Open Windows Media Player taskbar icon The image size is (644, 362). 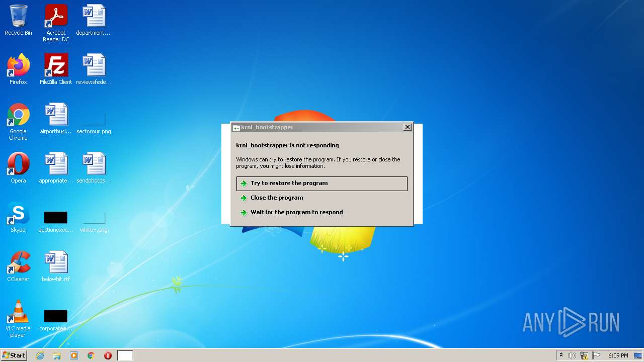click(x=74, y=355)
